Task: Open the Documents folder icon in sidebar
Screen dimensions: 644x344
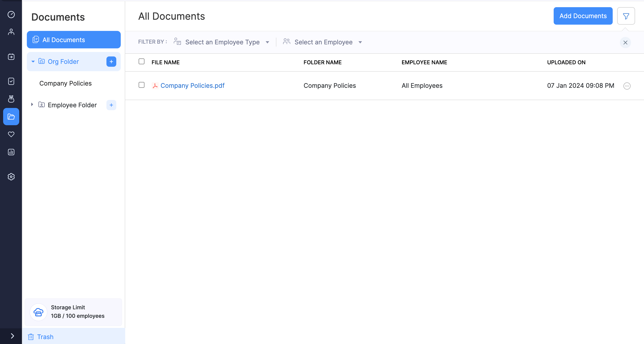Action: (11, 116)
